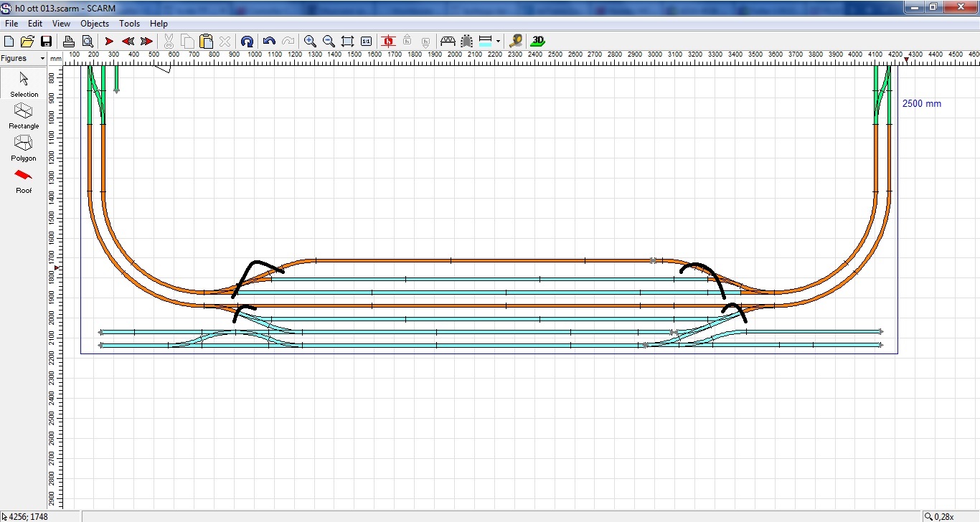Copy the selected objects
Viewport: 980px width, 522px height.
187,42
